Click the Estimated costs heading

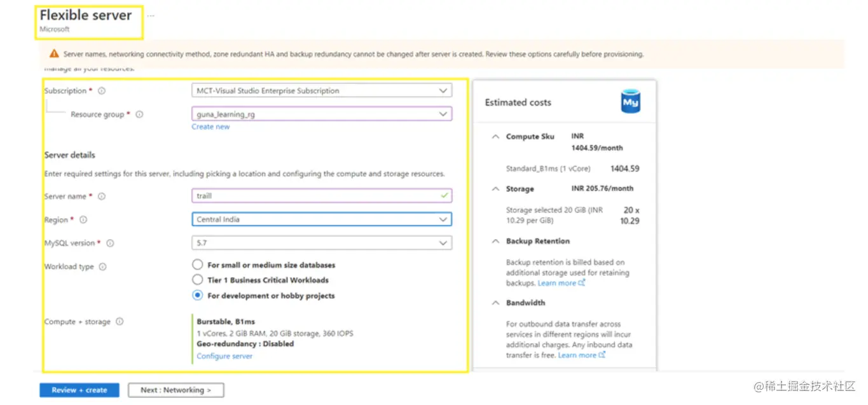pos(518,102)
